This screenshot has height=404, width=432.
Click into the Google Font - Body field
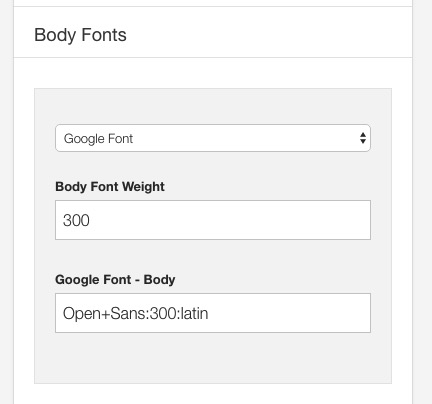(213, 313)
